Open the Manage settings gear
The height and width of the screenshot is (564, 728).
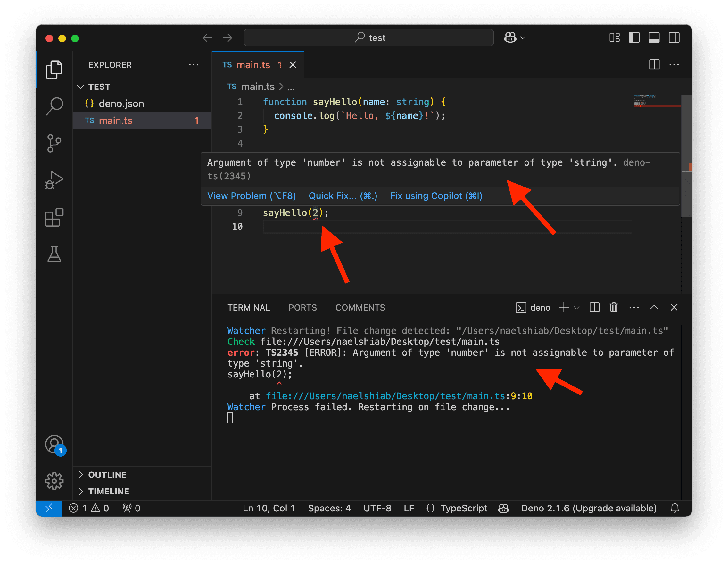(x=54, y=481)
